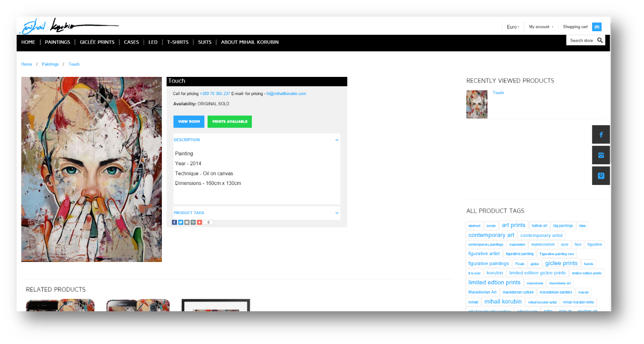Click in the Search store field

(582, 40)
